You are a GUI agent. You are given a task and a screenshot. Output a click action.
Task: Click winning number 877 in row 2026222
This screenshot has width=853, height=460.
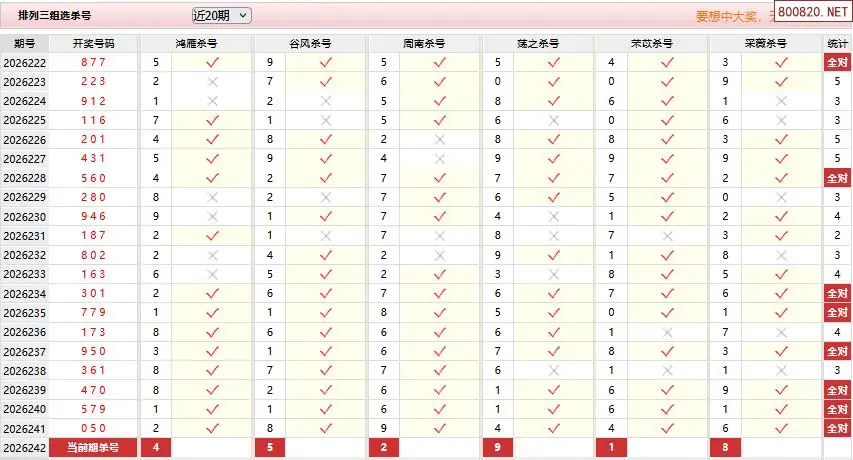click(94, 63)
